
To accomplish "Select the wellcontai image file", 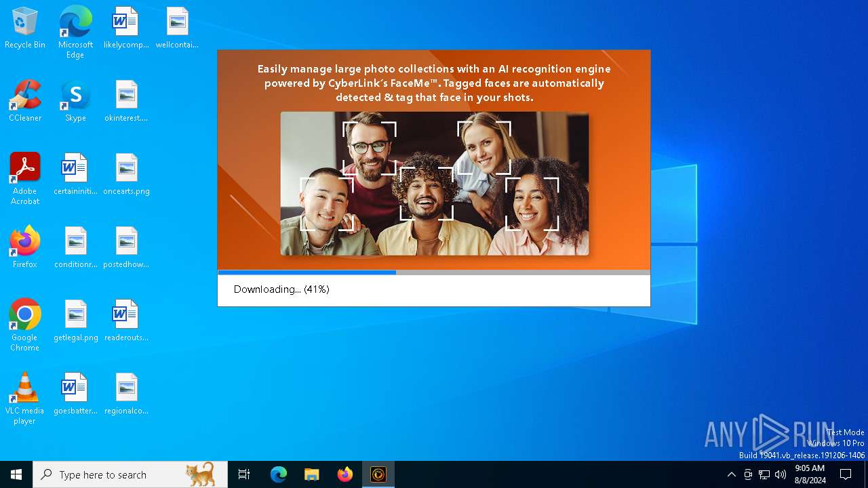I will coord(177,28).
